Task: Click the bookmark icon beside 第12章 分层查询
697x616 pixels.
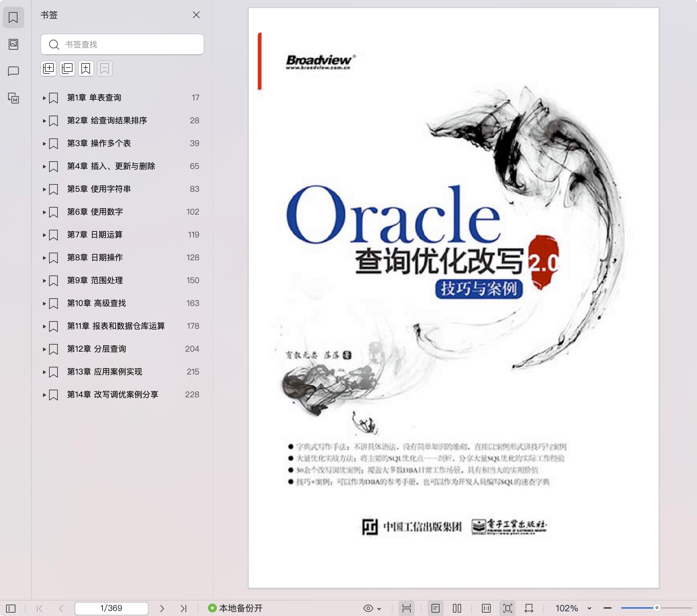Action: tap(53, 349)
